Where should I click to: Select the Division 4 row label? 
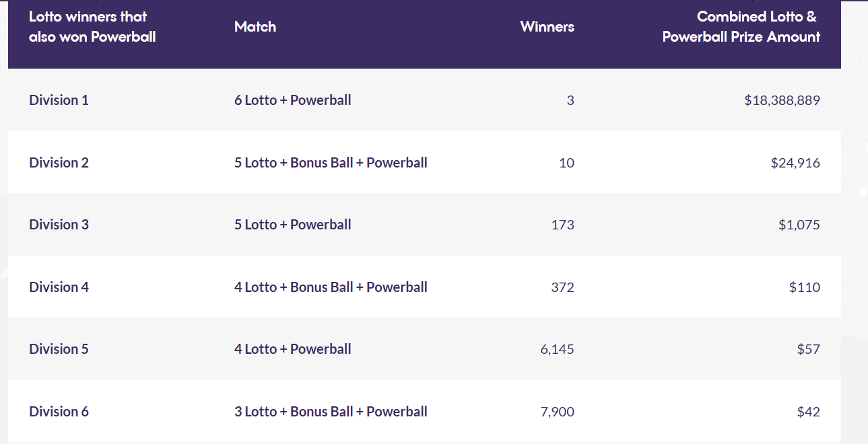tap(59, 287)
